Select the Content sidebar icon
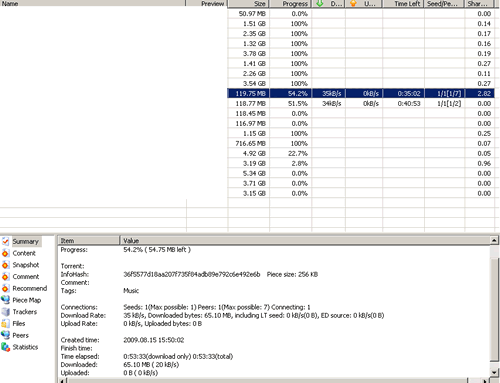 tap(5, 253)
